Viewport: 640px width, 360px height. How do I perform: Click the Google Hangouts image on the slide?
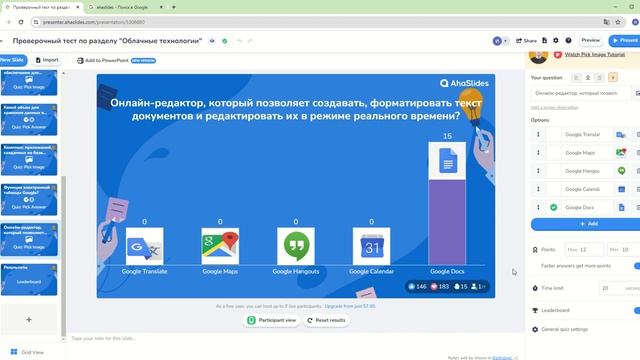(296, 246)
